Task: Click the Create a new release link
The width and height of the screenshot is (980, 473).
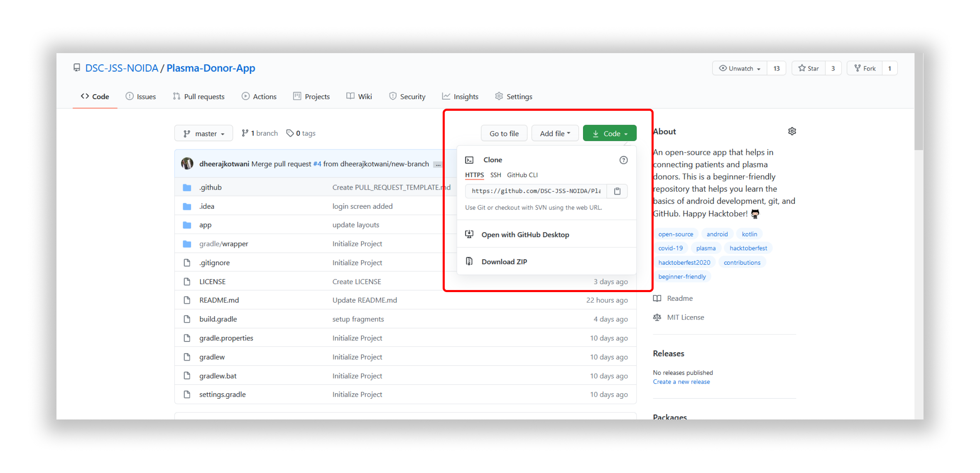Action: tap(681, 382)
